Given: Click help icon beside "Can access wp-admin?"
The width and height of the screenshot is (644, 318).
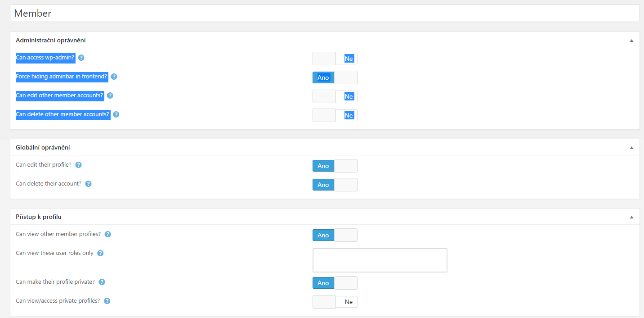Looking at the screenshot, I should point(81,58).
